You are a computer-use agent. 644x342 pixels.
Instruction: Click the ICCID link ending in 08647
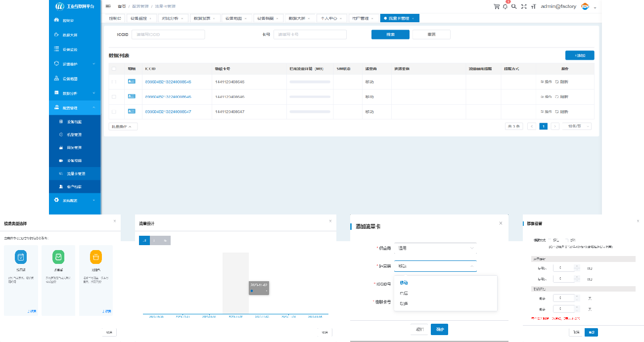tap(168, 112)
